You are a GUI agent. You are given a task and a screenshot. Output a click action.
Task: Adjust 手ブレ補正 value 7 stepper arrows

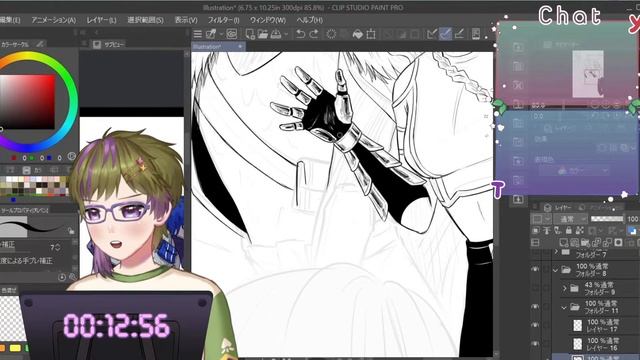[58, 247]
